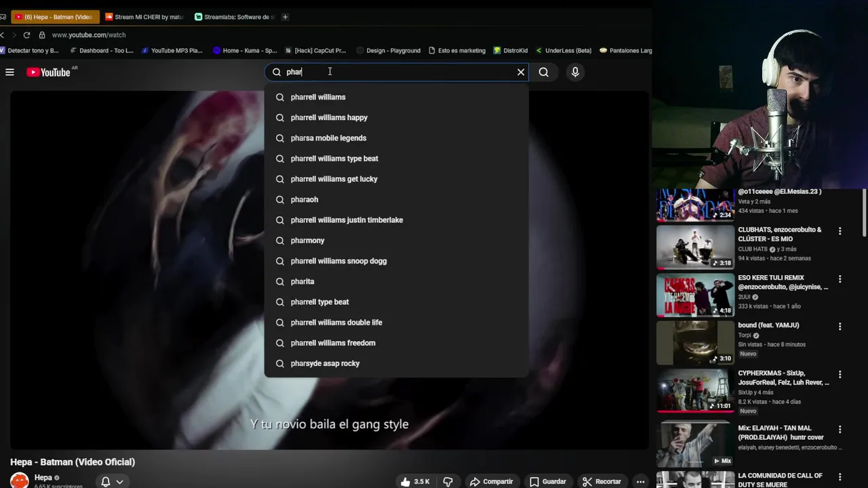Choose suggestion 'pharmony'

point(397,241)
